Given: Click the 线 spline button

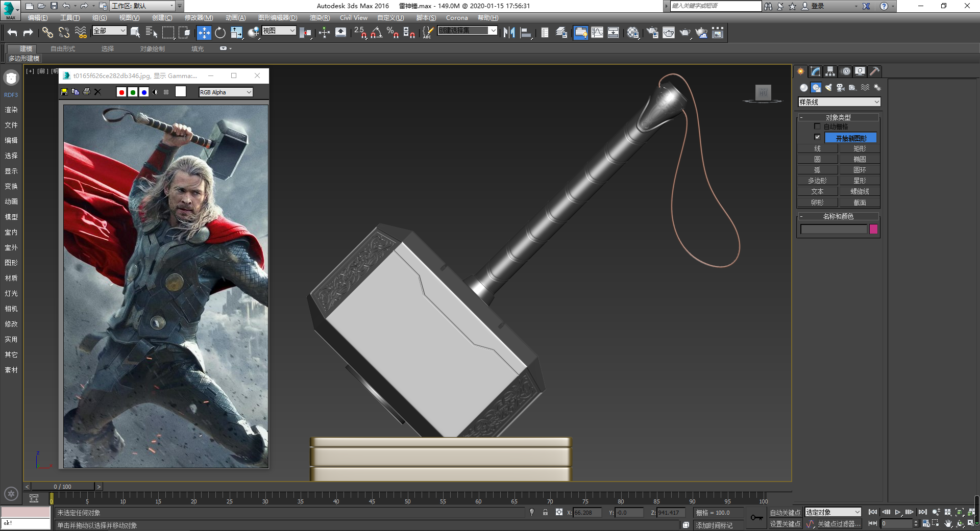Looking at the screenshot, I should pos(817,148).
